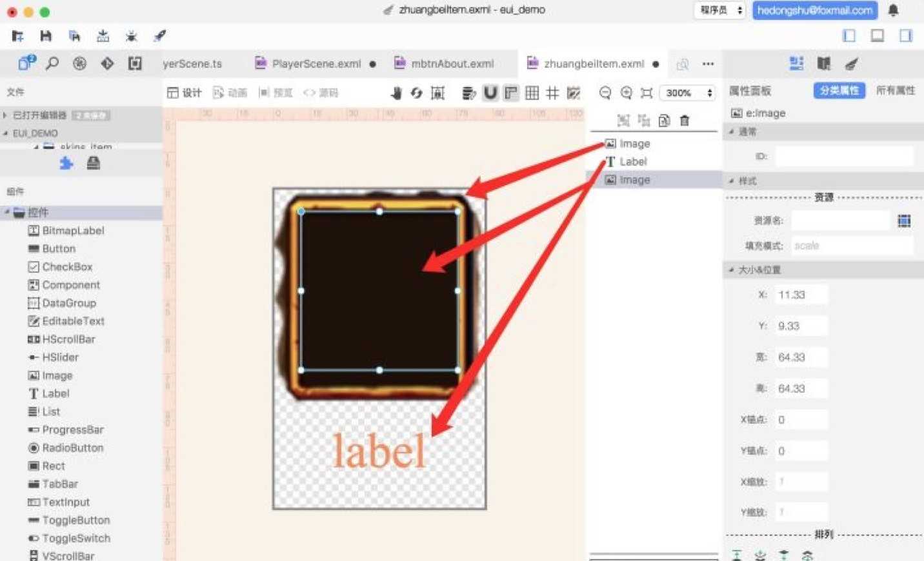The image size is (924, 561).
Task: Open the search sidebar magnifier icon
Action: tap(52, 63)
